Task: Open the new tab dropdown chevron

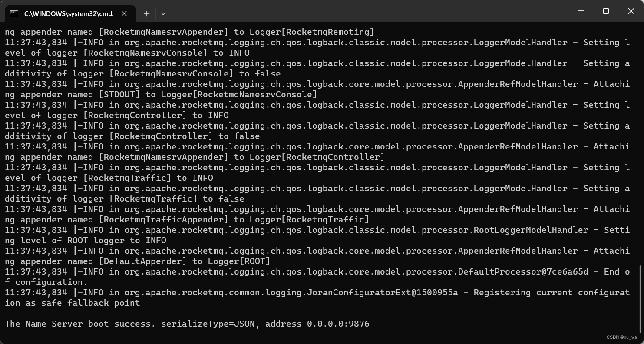Action: click(x=163, y=13)
